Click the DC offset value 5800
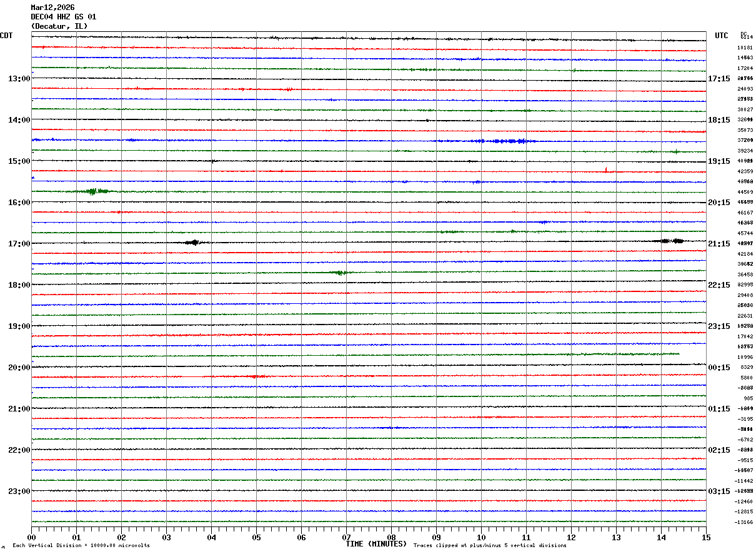Screen dimensions: 756x554 tap(747, 378)
